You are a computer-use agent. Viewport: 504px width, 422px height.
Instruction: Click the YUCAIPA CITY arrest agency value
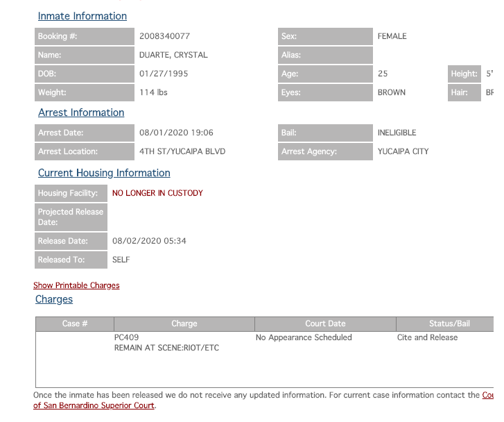point(403,151)
